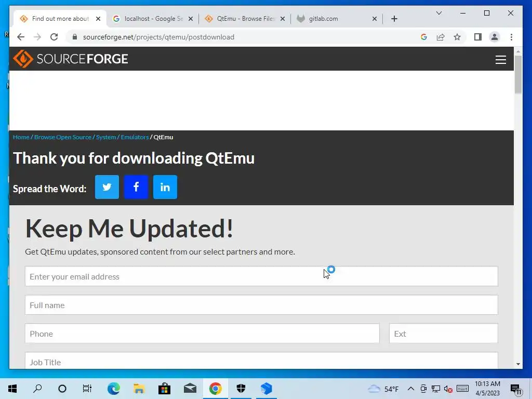532x399 pixels.
Task: Focus the Full name field
Action: click(x=261, y=304)
